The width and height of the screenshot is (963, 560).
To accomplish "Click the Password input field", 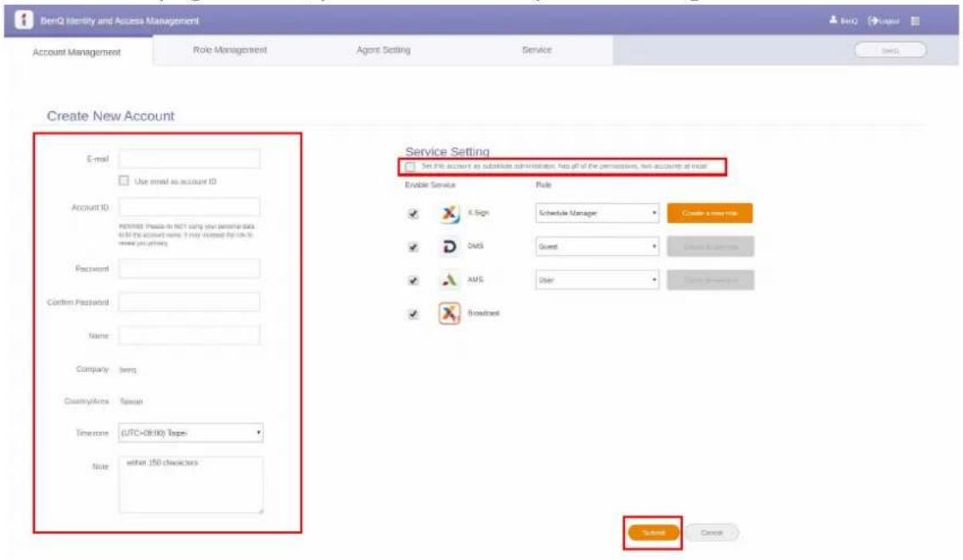I will 189,268.
